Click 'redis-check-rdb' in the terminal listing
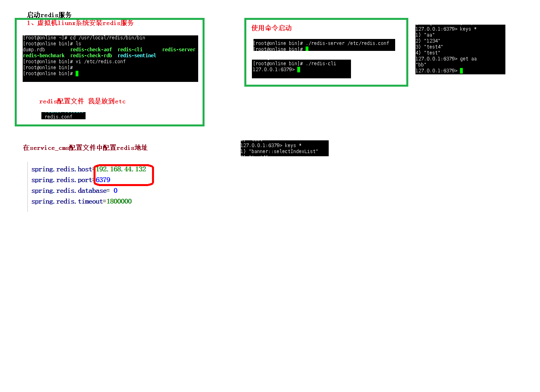This screenshot has width=540, height=392. point(91,56)
